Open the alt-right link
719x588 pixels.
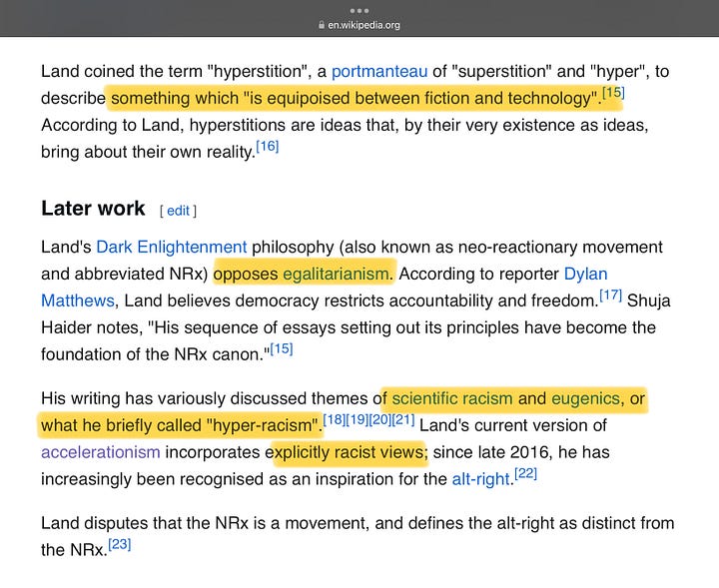pos(481,479)
